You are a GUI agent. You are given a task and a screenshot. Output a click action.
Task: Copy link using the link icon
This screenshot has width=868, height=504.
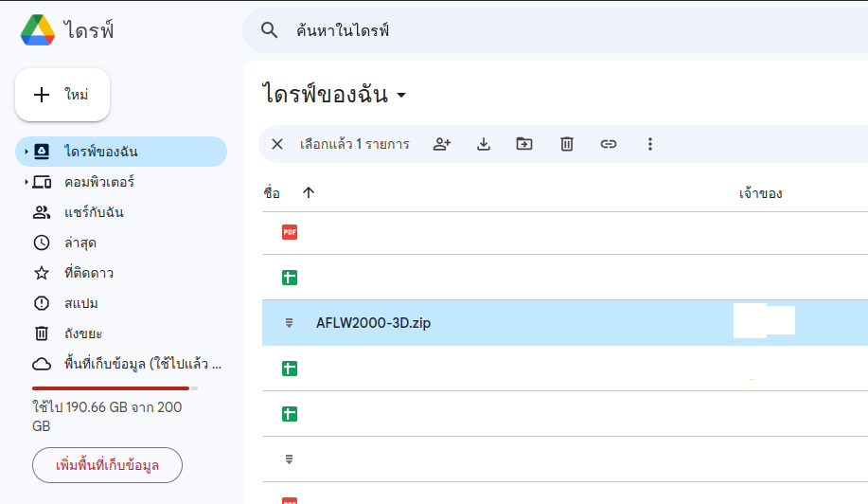click(x=608, y=144)
